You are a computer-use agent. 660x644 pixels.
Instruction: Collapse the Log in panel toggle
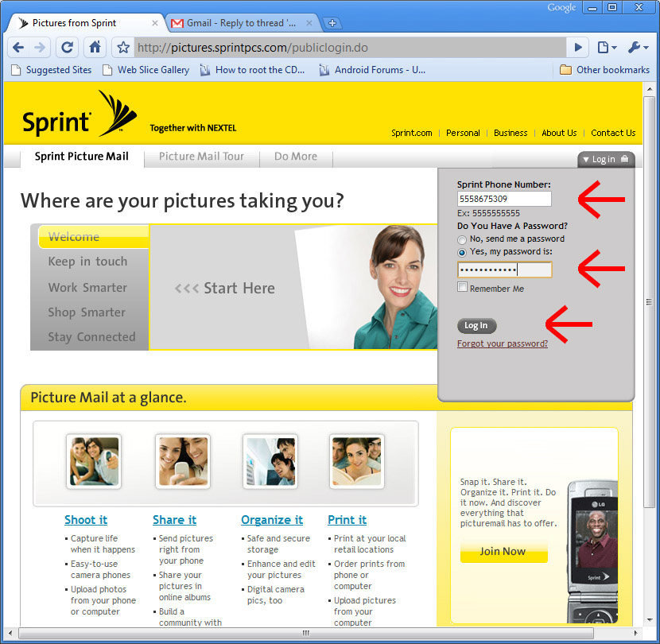(x=606, y=159)
